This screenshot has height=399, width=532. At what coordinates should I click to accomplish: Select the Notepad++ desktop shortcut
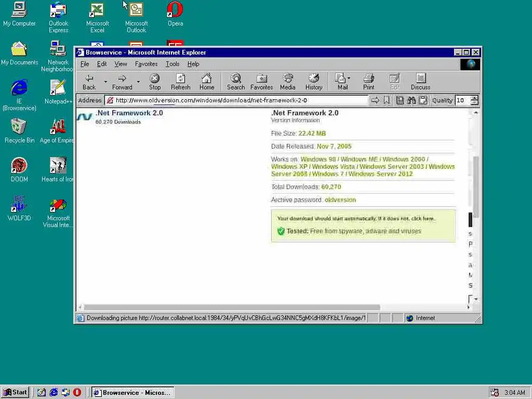coord(58,92)
